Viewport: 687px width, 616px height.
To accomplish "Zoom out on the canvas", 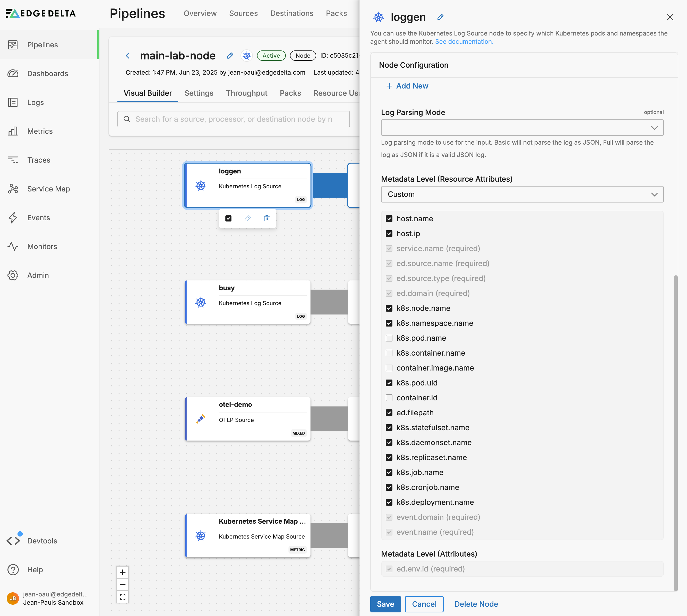I will coord(123,585).
